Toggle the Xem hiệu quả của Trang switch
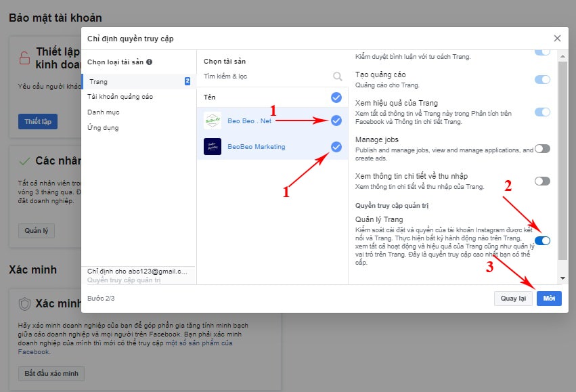576x392 pixels. tap(542, 112)
